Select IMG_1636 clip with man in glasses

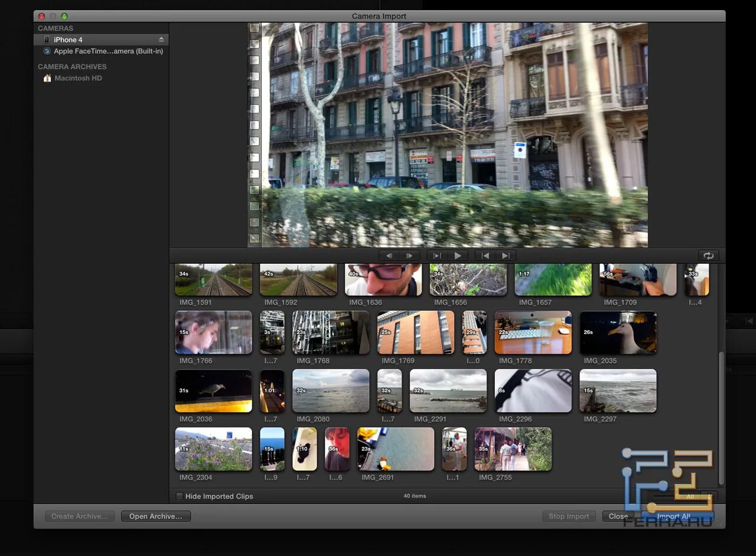pyautogui.click(x=383, y=280)
